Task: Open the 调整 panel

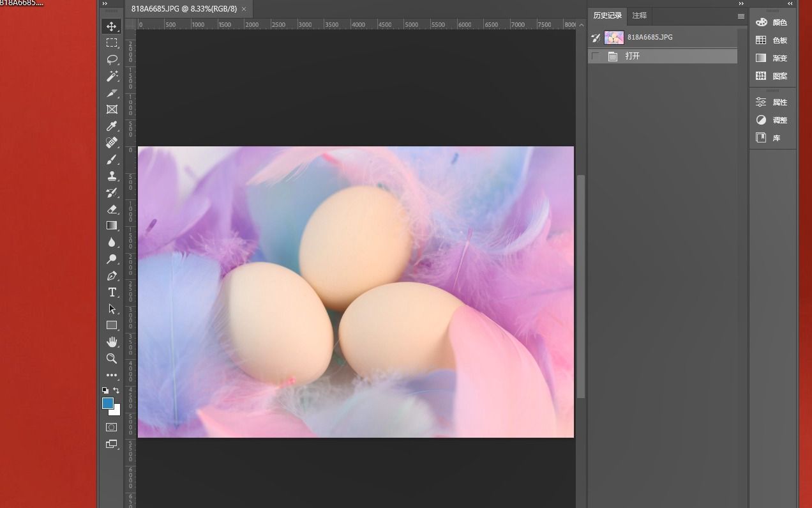Action: [x=772, y=120]
